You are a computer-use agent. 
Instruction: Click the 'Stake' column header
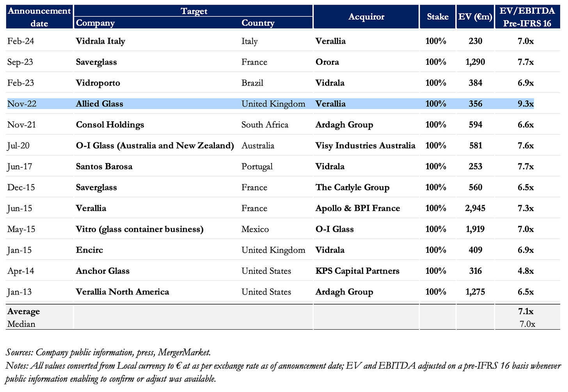[x=437, y=17]
